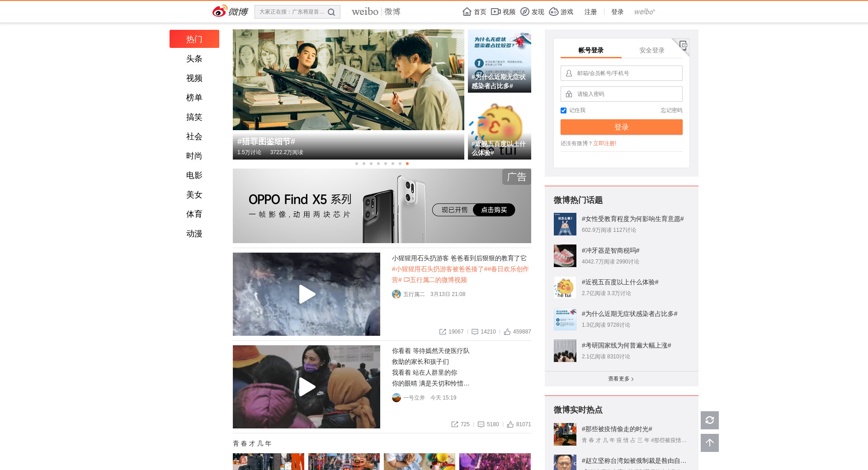
Task: Select the 电影 category
Action: (194, 175)
